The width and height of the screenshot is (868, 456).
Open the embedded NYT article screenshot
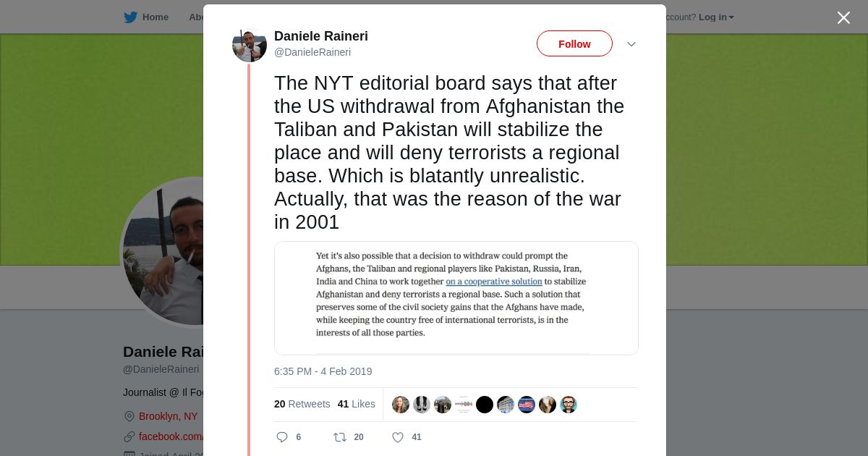click(456, 298)
